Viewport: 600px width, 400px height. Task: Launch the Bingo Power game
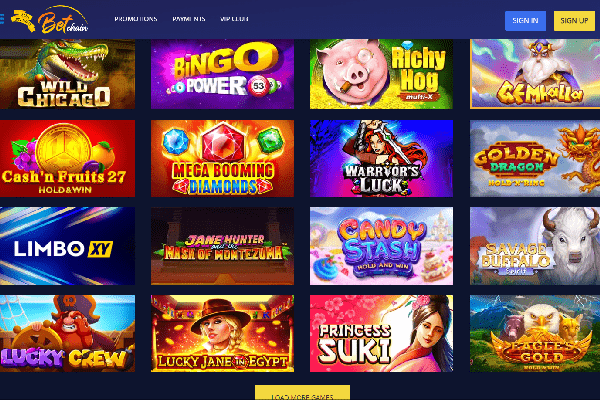click(222, 74)
